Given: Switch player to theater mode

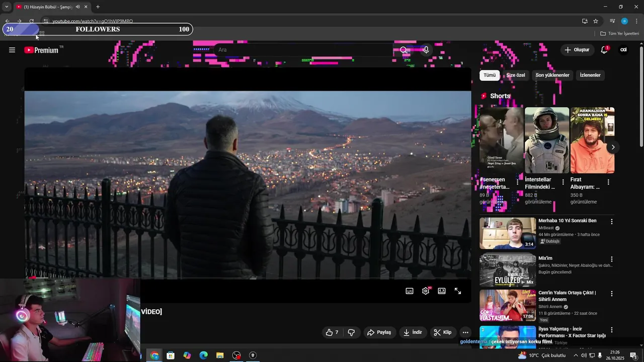Looking at the screenshot, I should [x=442, y=291].
